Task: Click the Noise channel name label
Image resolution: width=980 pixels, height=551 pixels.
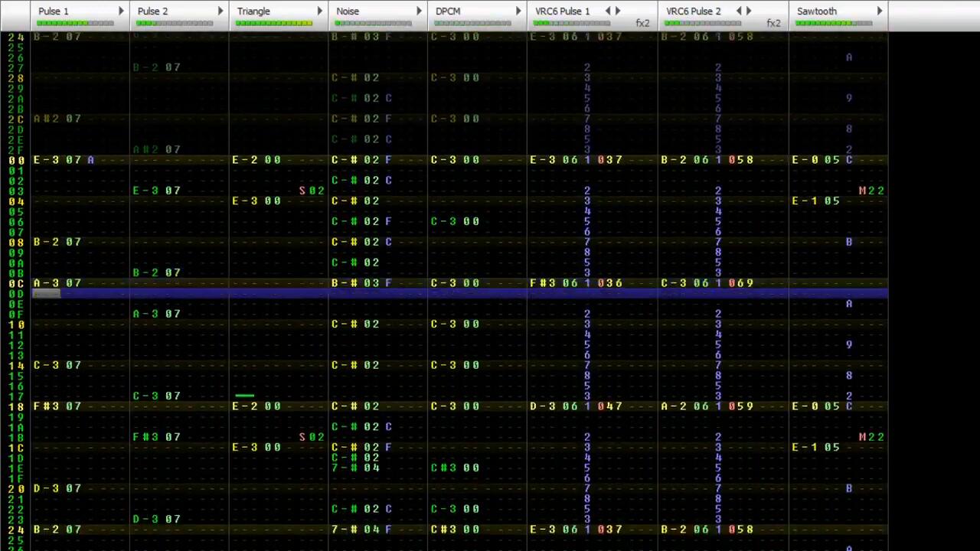Action: pos(348,11)
